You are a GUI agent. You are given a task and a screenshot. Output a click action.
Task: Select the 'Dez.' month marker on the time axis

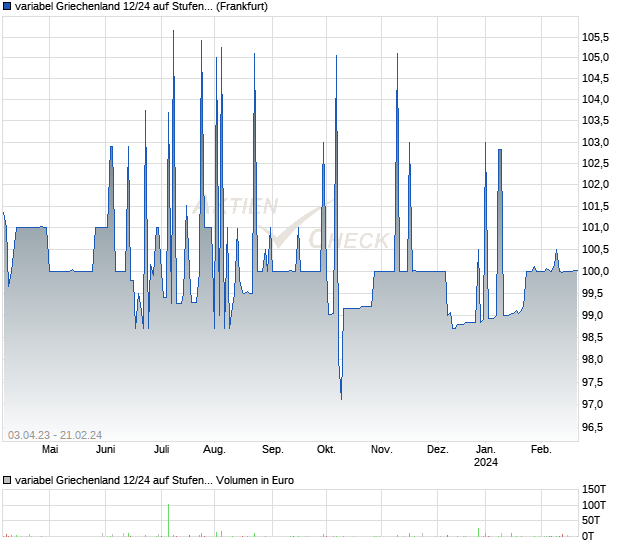(437, 449)
